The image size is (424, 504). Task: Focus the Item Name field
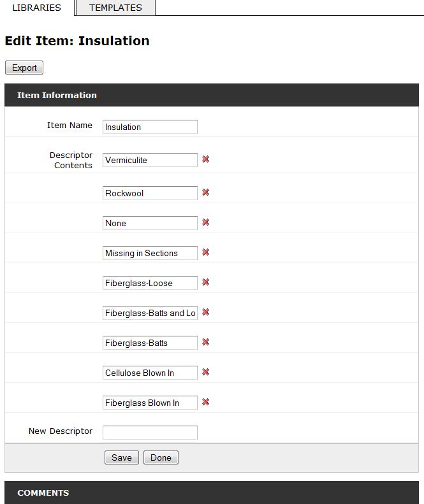point(150,127)
